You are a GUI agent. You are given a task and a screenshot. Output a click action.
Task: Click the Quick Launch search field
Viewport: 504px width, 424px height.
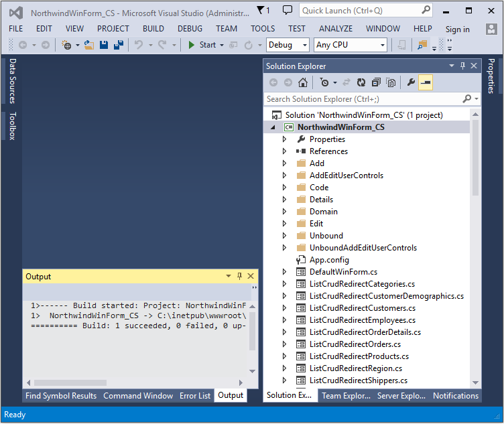click(366, 11)
